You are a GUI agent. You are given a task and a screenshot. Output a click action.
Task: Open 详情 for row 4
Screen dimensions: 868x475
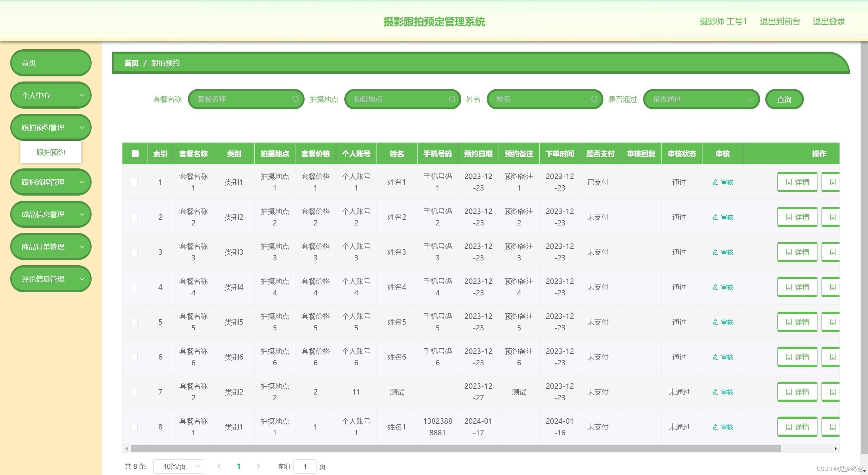tap(797, 287)
